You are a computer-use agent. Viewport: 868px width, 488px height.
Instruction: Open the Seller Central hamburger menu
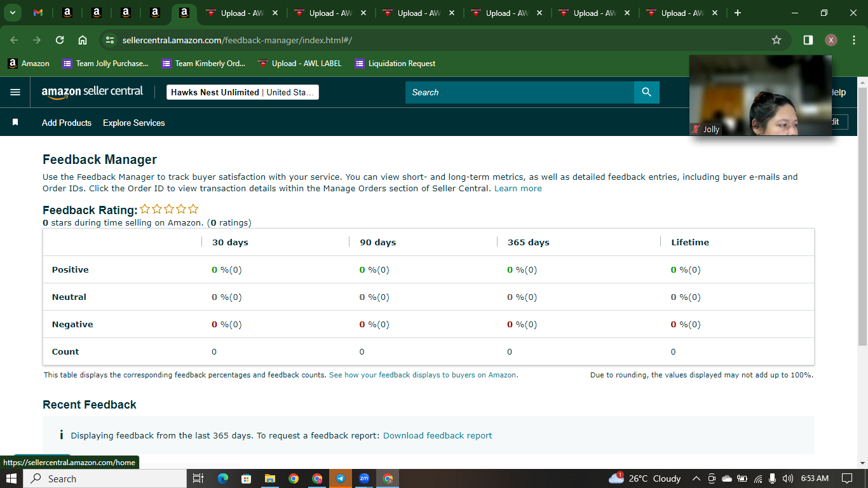(x=15, y=92)
